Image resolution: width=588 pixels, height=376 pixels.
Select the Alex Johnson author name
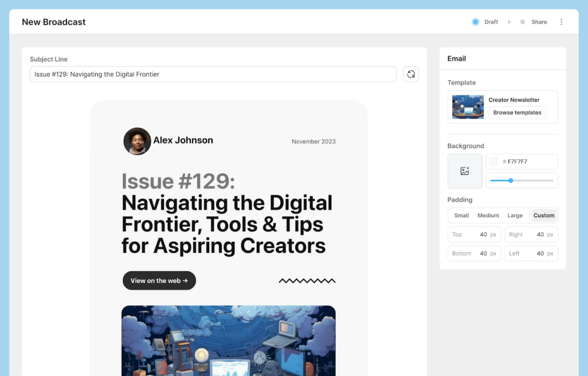pyautogui.click(x=183, y=140)
